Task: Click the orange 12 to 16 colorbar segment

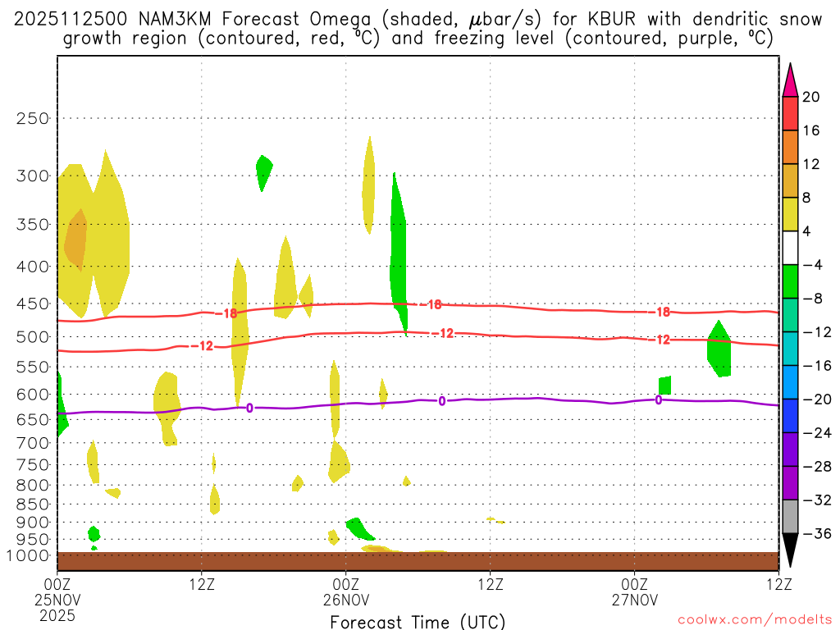Action: [x=790, y=147]
